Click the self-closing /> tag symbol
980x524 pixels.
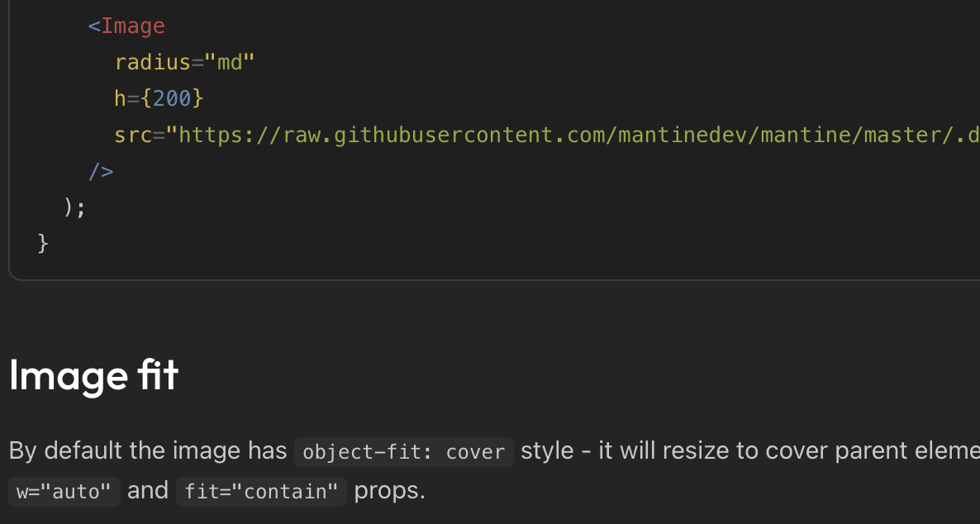pos(101,172)
